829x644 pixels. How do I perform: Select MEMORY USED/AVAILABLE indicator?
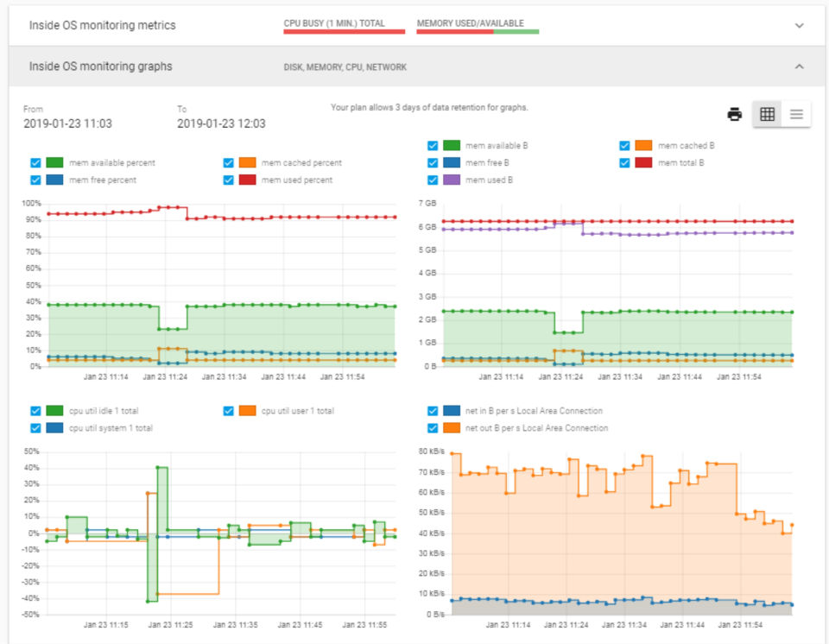478,26
